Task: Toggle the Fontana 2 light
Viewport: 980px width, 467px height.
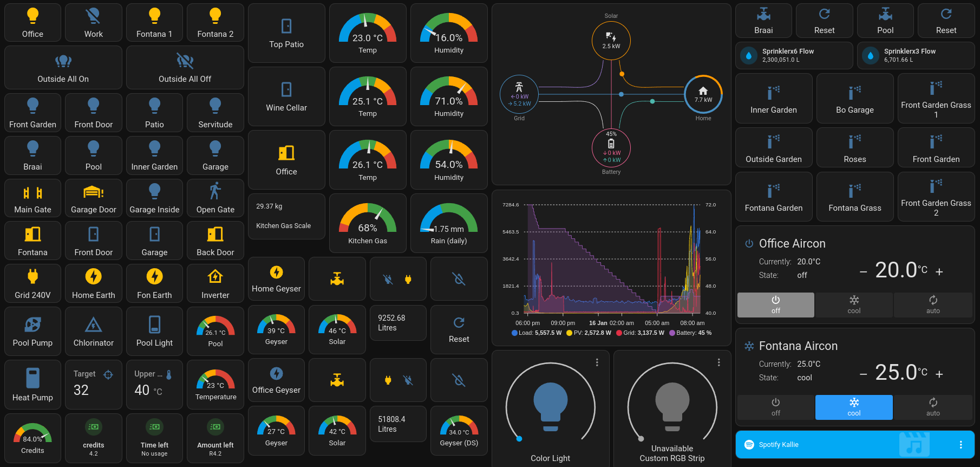Action: pyautogui.click(x=215, y=22)
